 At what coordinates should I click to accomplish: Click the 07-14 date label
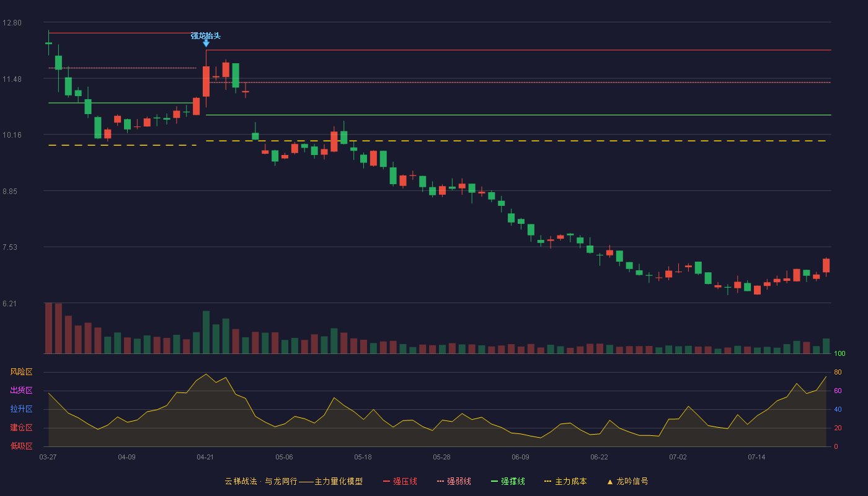pyautogui.click(x=756, y=457)
